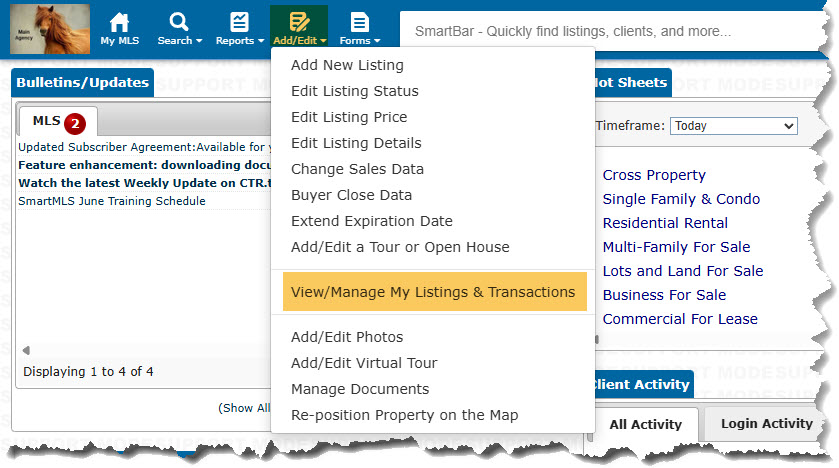Image resolution: width=839 pixels, height=468 pixels.
Task: Open SmartMLS June Training Schedule bulletin
Action: tap(112, 201)
